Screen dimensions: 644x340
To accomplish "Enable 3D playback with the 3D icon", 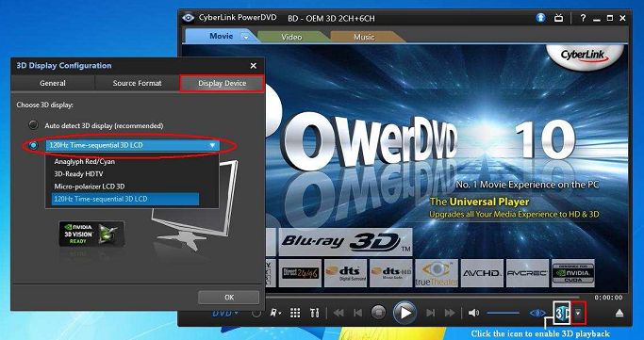I will (562, 314).
